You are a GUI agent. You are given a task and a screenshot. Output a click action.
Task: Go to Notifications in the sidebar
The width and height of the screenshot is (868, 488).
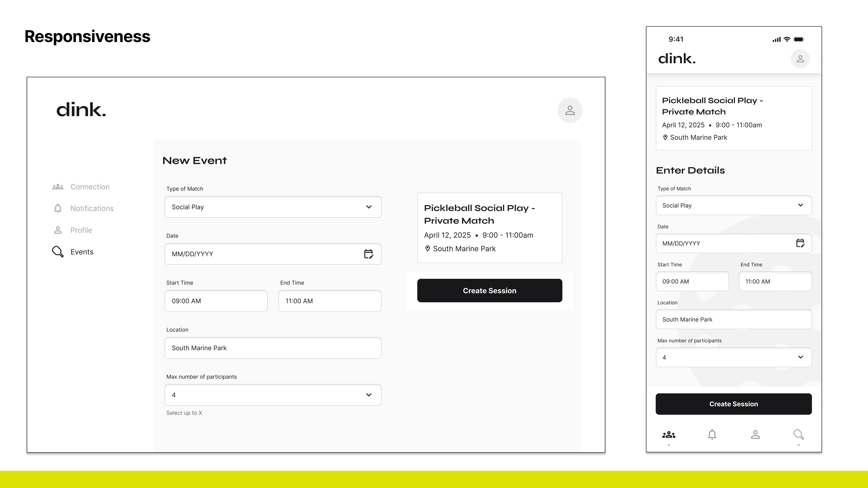(x=83, y=208)
